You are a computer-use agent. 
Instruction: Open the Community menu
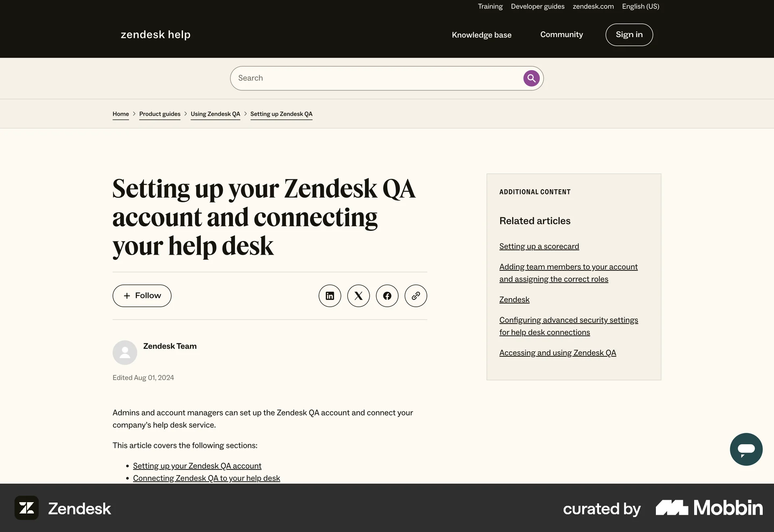(561, 35)
